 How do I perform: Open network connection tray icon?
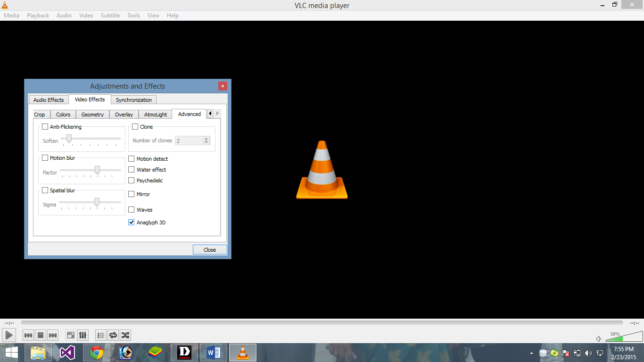click(600, 353)
